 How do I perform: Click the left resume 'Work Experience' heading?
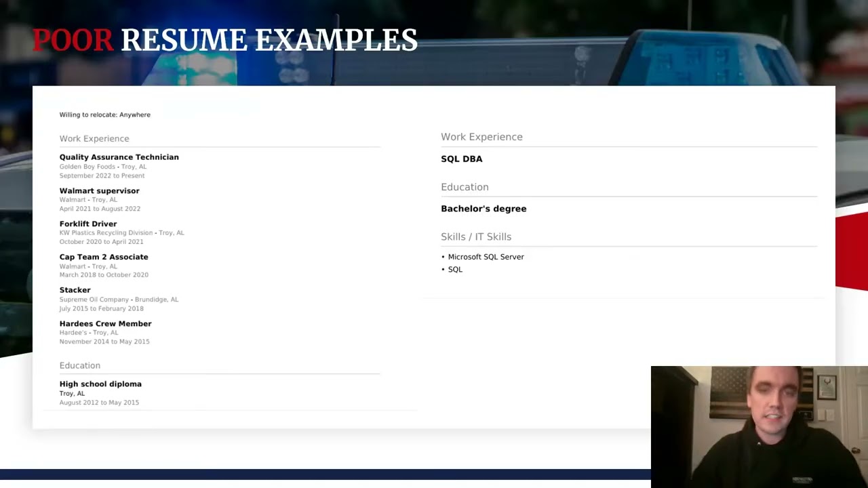pyautogui.click(x=94, y=138)
